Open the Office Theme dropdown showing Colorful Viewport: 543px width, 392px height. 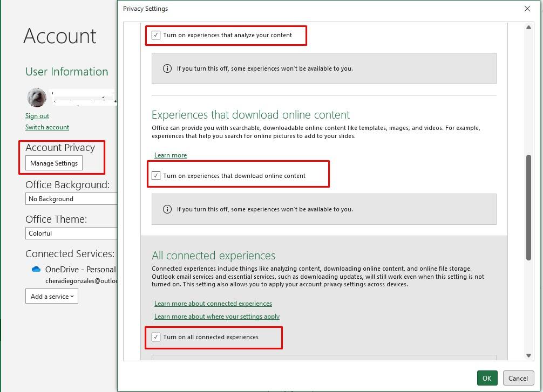71,233
